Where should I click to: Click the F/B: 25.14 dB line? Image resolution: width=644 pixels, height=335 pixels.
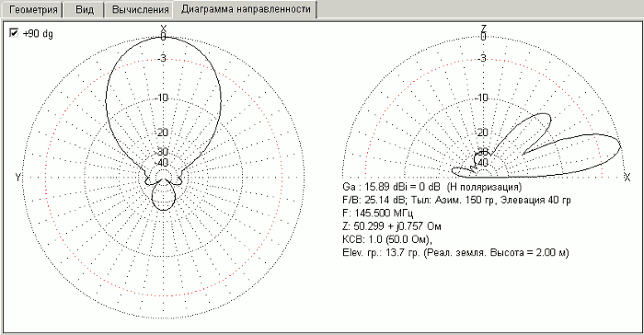(x=456, y=201)
